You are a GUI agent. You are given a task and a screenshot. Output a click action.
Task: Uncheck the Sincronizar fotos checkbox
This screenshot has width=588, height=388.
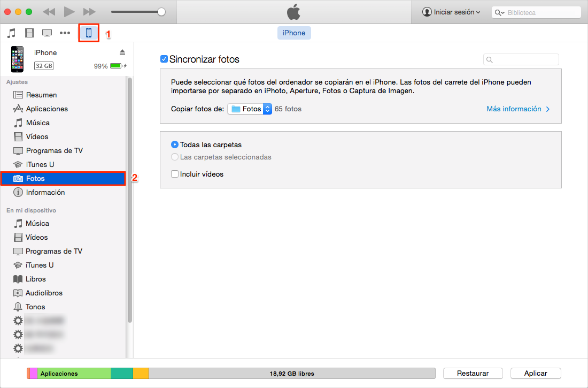pos(164,59)
